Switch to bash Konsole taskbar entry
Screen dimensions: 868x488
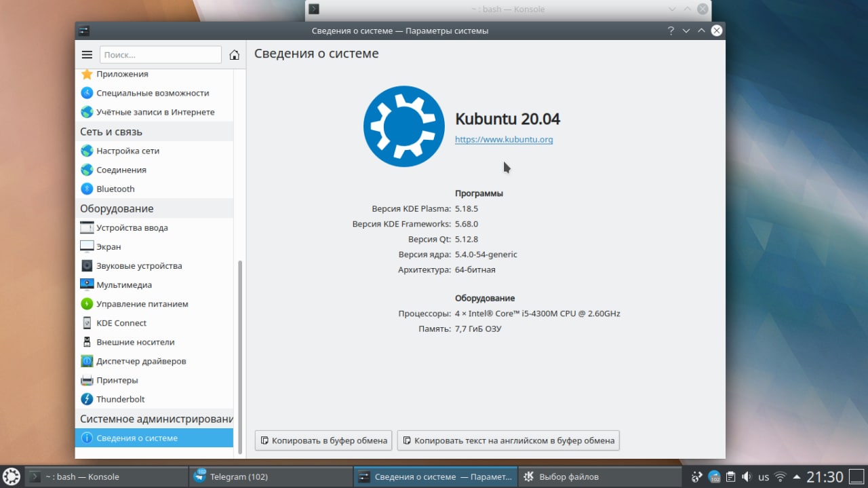coord(106,476)
